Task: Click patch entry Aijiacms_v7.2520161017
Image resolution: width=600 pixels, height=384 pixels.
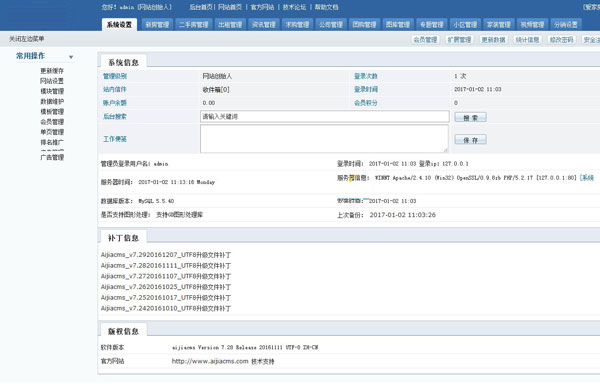Action: click(166, 298)
